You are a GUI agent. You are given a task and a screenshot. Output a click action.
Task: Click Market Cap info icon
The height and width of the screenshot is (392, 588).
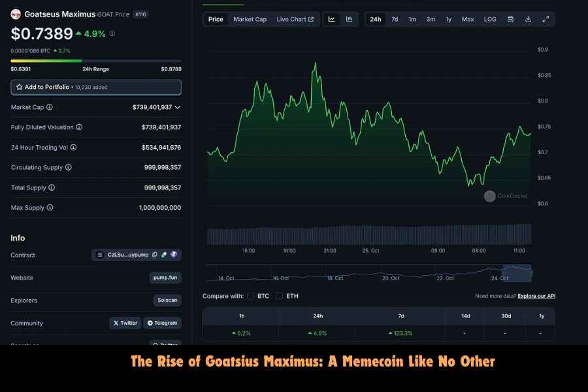click(x=50, y=107)
